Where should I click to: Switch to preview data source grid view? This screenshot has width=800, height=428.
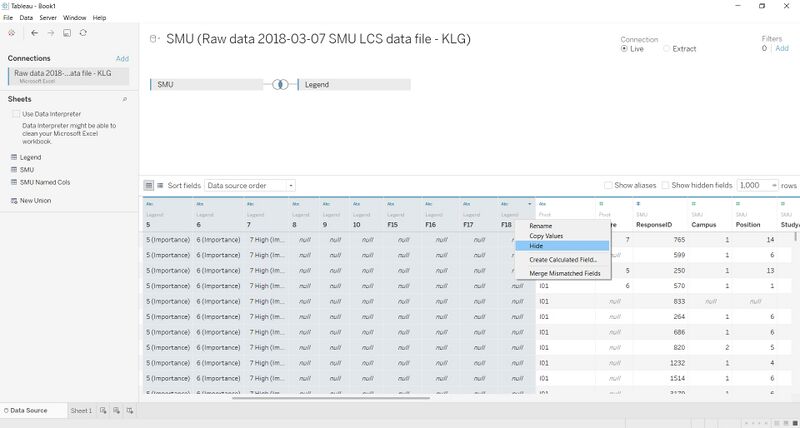coord(148,186)
